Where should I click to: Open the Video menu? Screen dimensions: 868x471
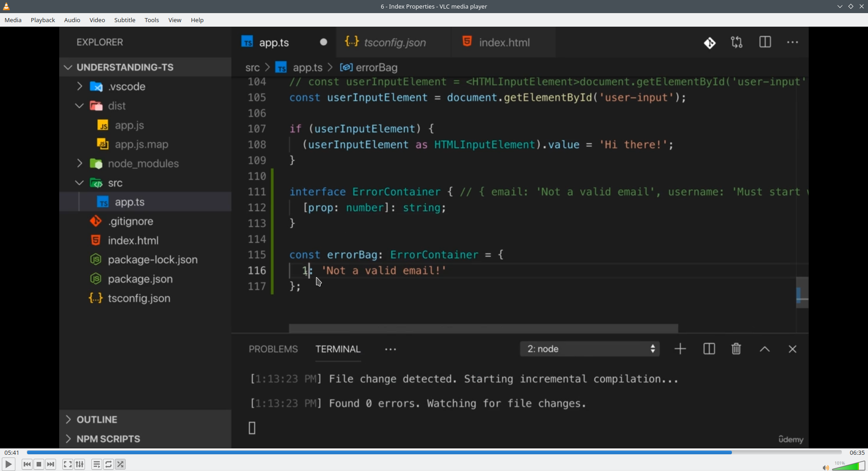coord(97,20)
